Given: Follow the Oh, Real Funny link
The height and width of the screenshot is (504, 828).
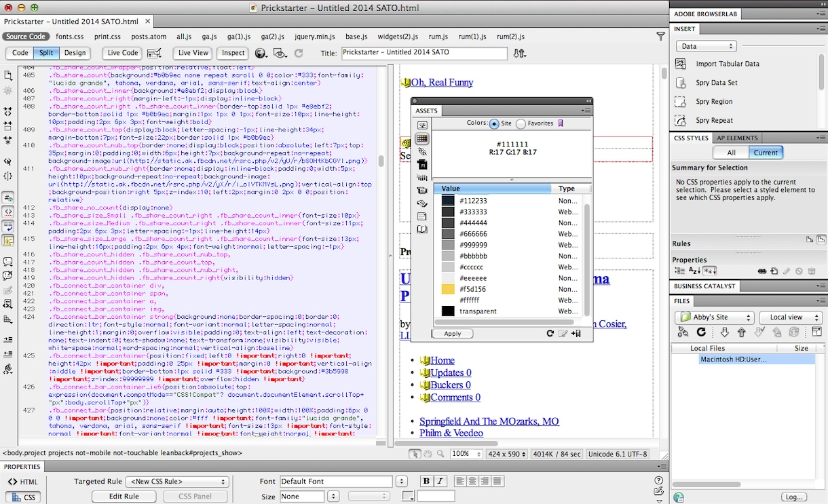Looking at the screenshot, I should point(442,83).
